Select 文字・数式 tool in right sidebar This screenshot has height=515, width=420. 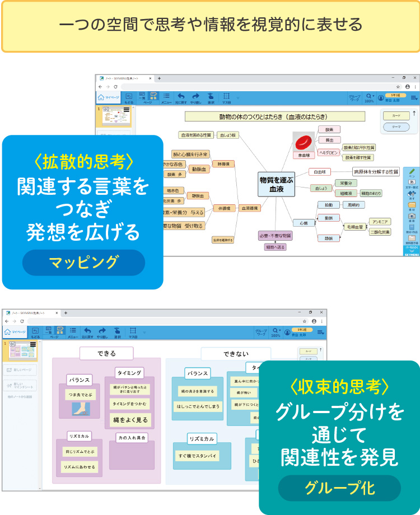tap(412, 184)
